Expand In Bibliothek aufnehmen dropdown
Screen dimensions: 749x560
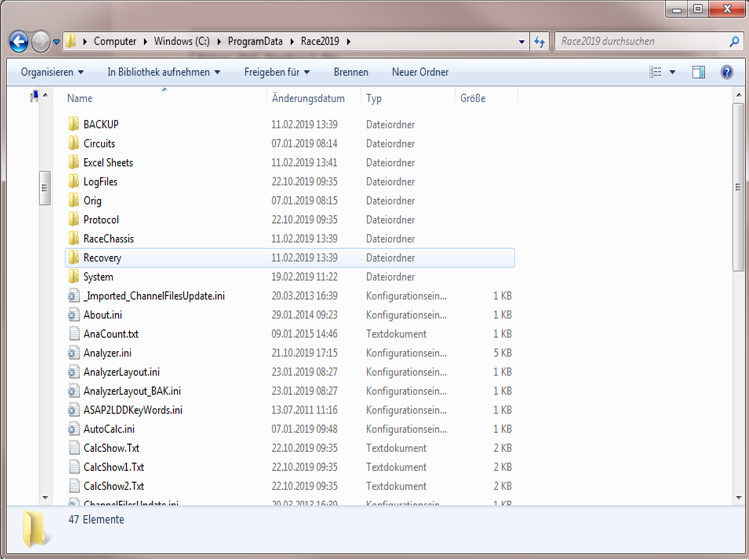[x=163, y=72]
